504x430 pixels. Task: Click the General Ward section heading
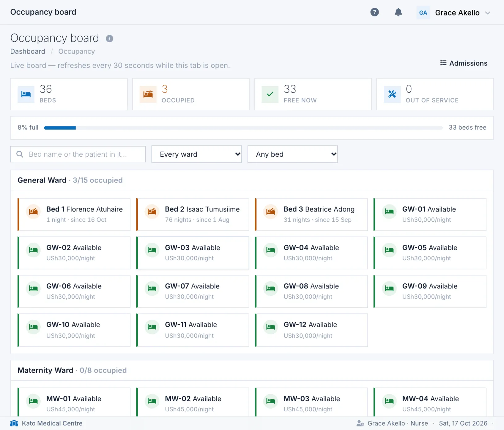[x=42, y=180]
